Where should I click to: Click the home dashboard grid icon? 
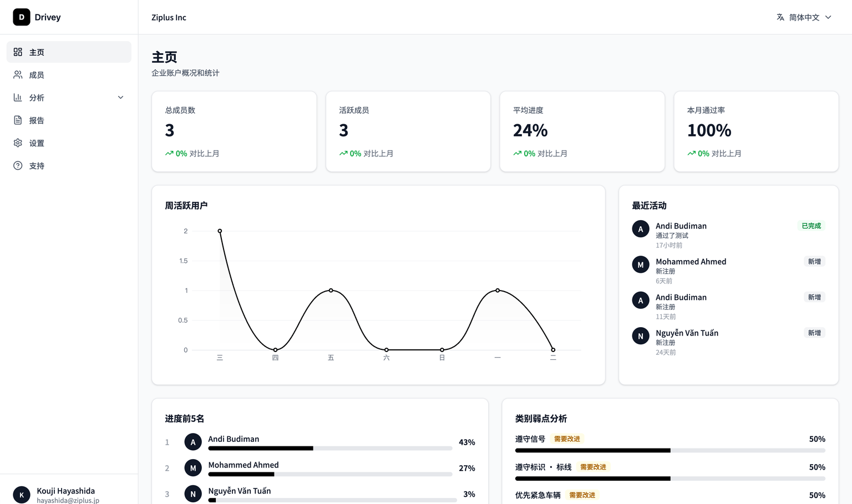click(x=18, y=52)
